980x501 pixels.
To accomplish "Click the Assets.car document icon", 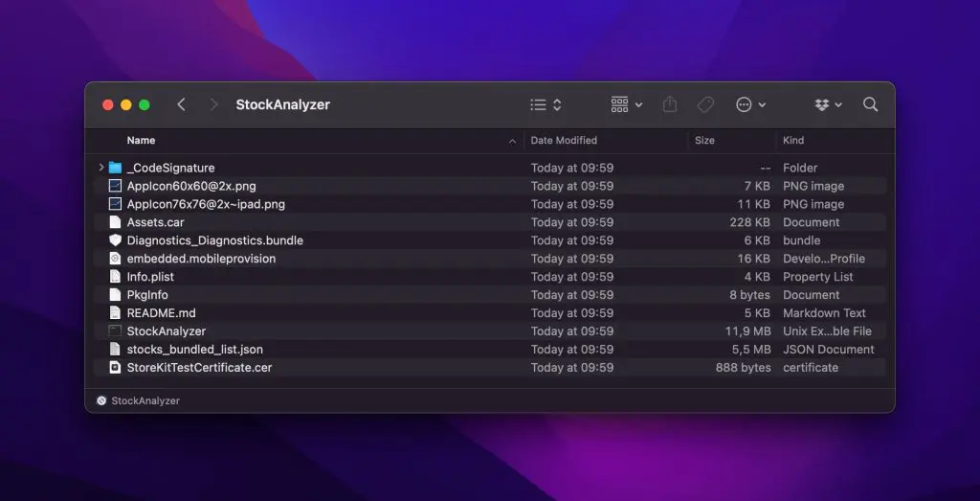I will pyautogui.click(x=115, y=222).
